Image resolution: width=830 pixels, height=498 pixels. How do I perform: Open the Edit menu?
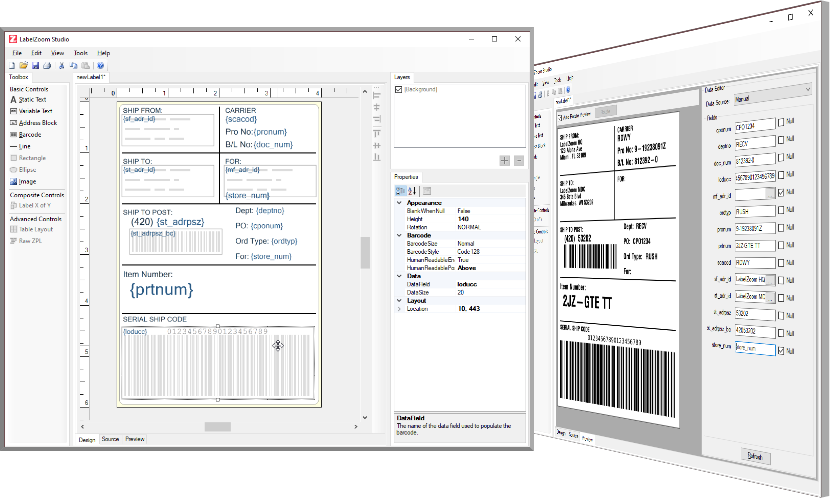[x=36, y=53]
